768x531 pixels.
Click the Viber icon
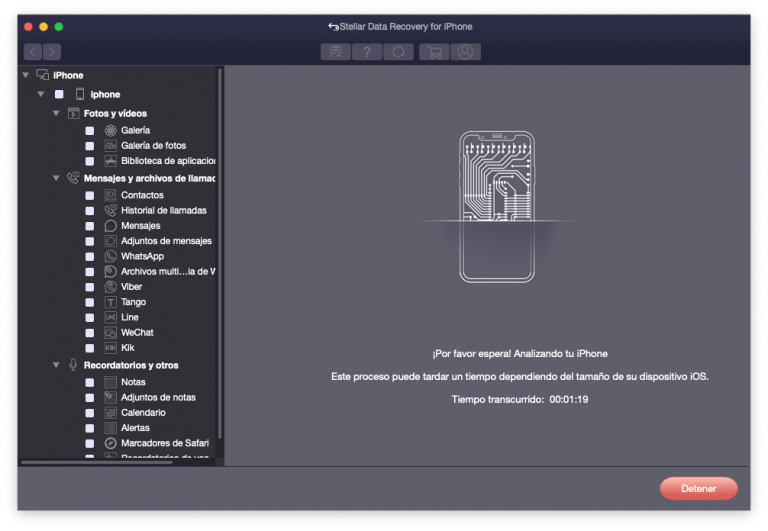pos(111,287)
